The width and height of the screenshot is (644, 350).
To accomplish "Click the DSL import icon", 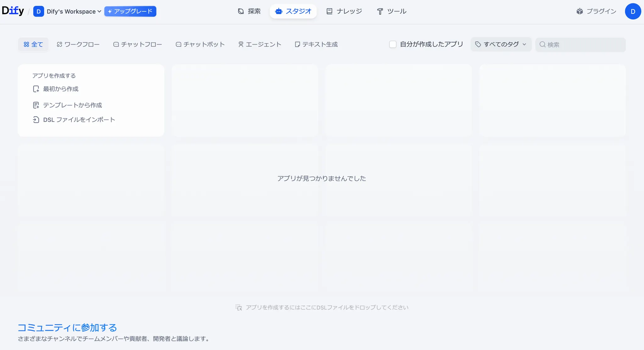I will click(36, 120).
